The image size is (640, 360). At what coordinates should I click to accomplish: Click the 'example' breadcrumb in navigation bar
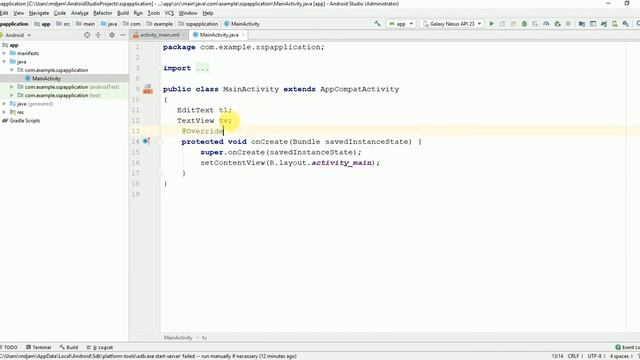(x=160, y=24)
